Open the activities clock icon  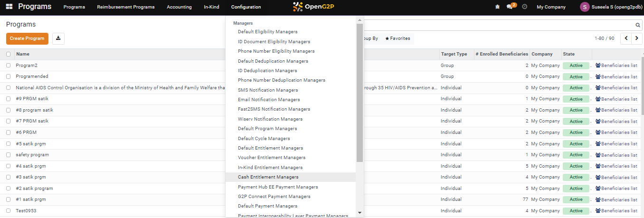coord(524,7)
